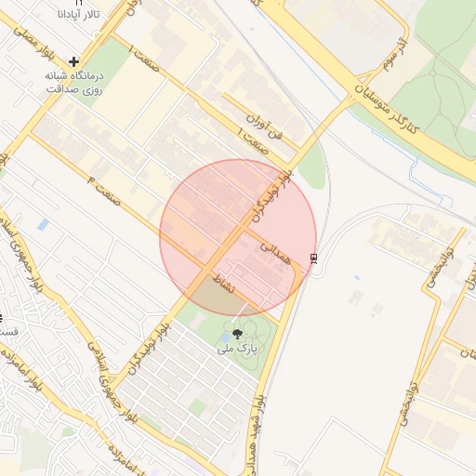Image resolution: width=476 pixels, height=476 pixels.
Task: Select the پارک ملی park label
Action: [x=237, y=350]
